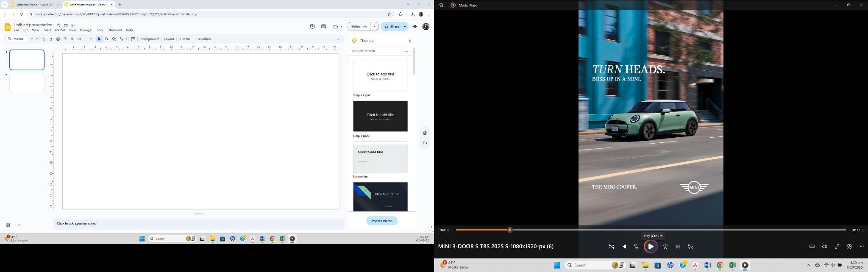The height and width of the screenshot is (272, 868).
Task: Open the Arrange menu
Action: [86, 31]
